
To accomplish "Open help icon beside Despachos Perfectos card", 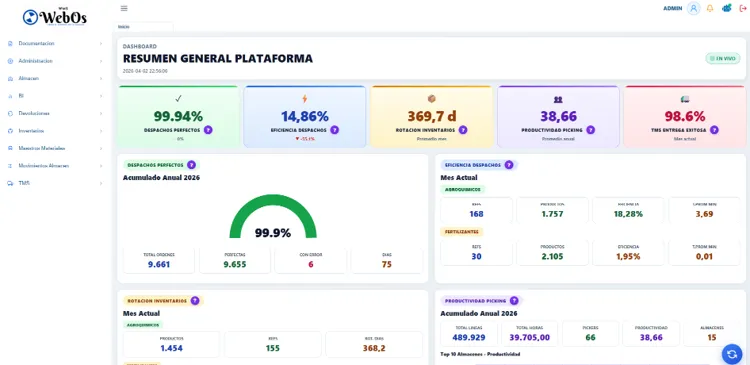I will point(208,130).
